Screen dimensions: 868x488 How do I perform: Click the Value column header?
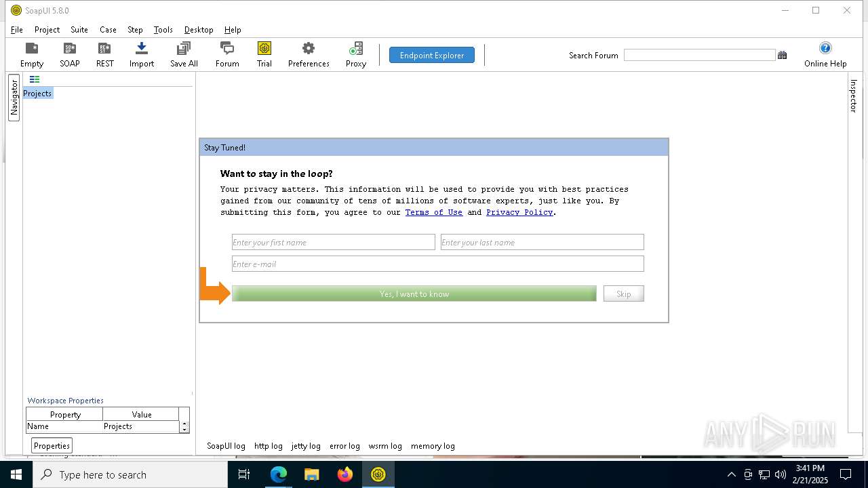(x=141, y=414)
